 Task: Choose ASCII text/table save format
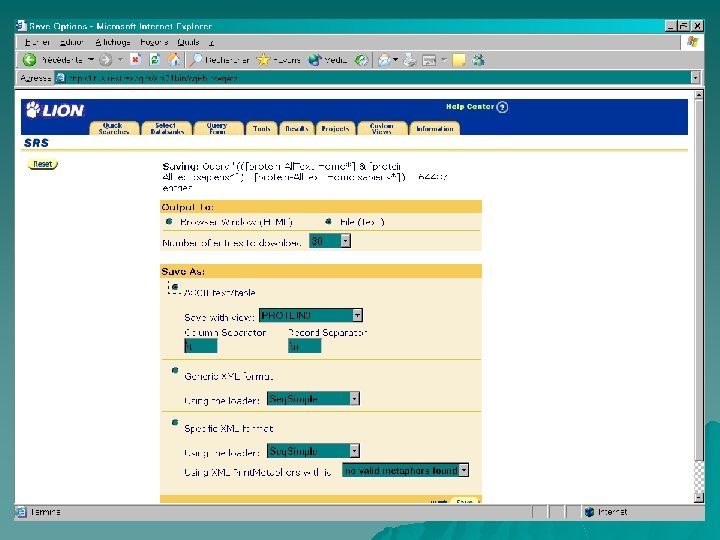coord(174,287)
